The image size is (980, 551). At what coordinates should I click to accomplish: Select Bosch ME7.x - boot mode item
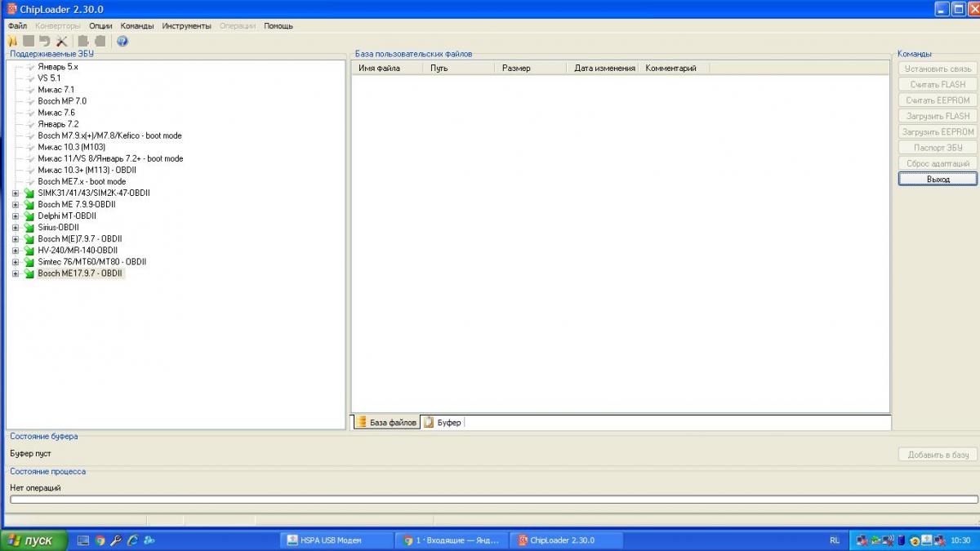tap(82, 181)
